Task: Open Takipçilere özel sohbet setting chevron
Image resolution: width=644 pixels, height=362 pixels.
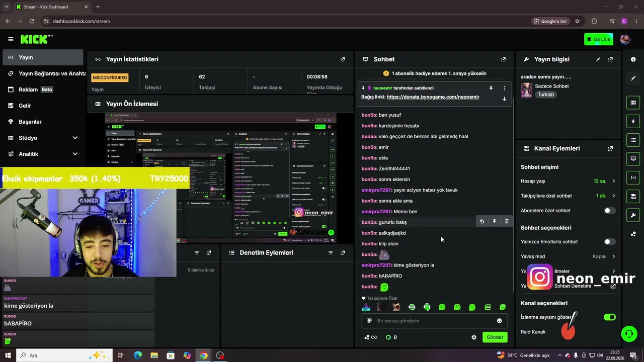Action: pos(613,196)
